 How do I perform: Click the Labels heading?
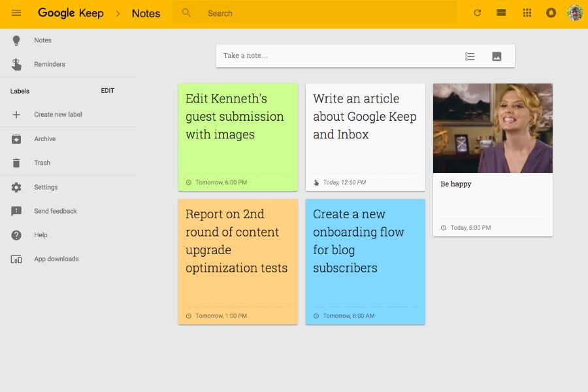coord(20,91)
